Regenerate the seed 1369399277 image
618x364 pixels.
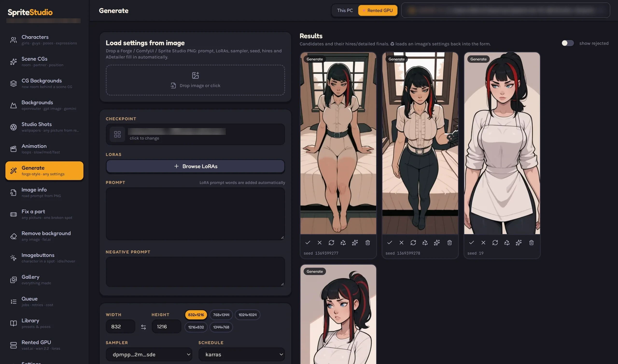[x=331, y=243]
